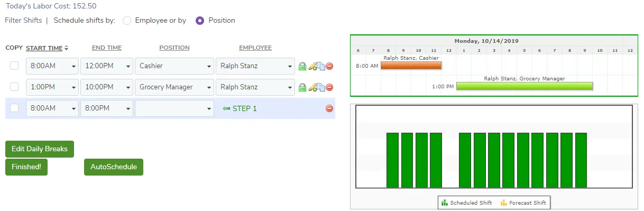Screen dimensions: 644x211
Task: Click the Start Time sort arrows icon
Action: point(67,48)
